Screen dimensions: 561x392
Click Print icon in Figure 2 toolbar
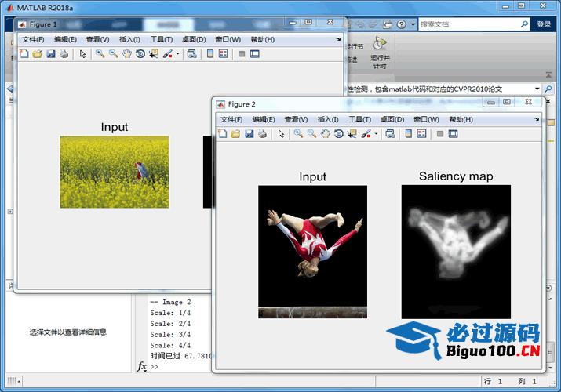click(262, 134)
